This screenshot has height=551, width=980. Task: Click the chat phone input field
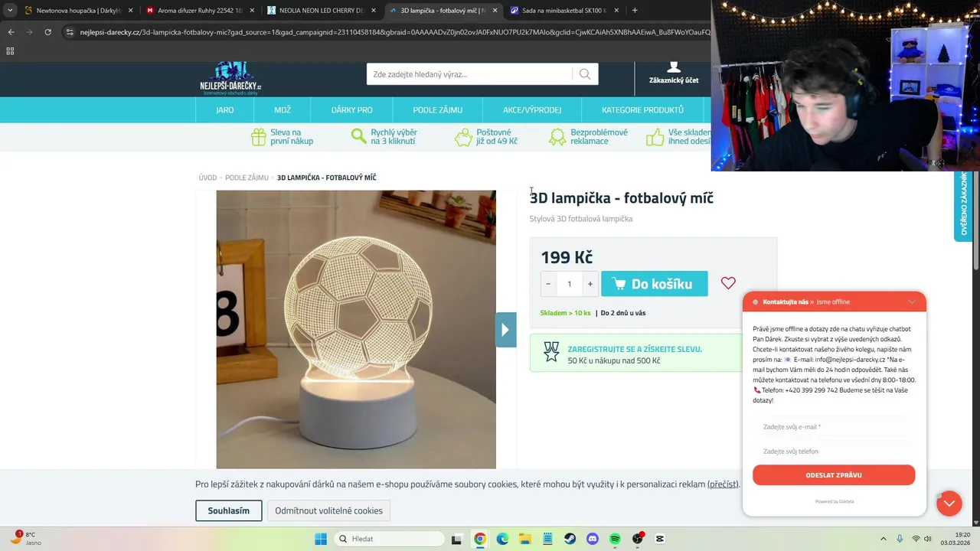tap(834, 452)
